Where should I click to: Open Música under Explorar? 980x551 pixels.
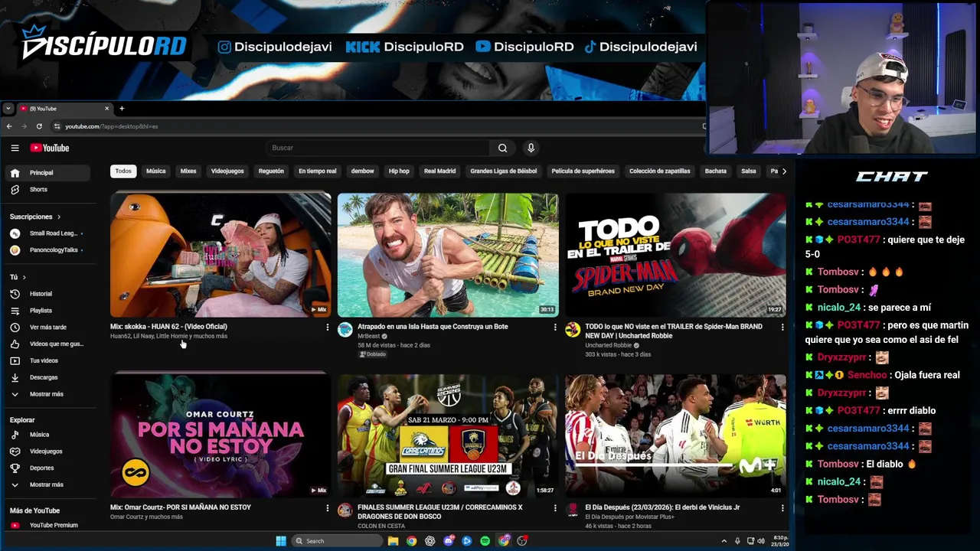pos(46,435)
